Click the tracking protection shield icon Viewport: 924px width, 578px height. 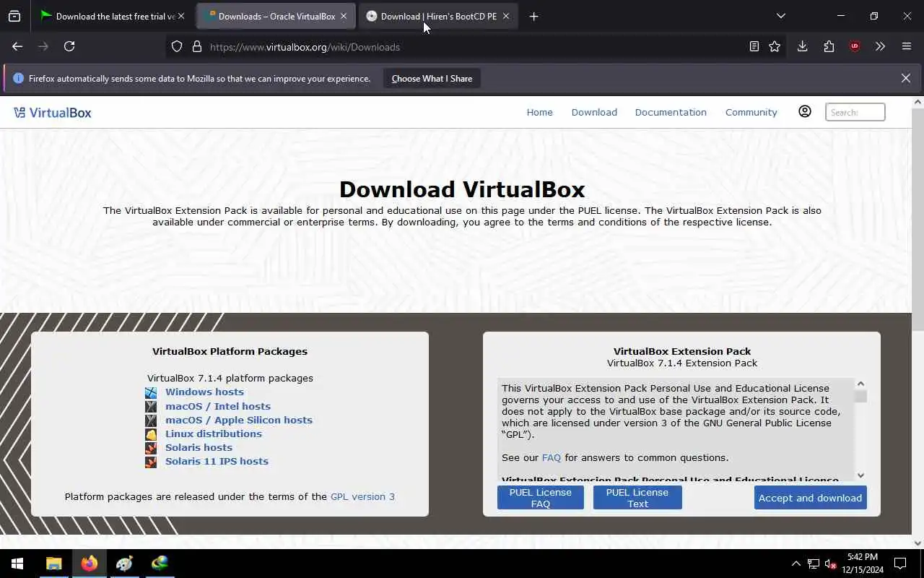point(177,47)
